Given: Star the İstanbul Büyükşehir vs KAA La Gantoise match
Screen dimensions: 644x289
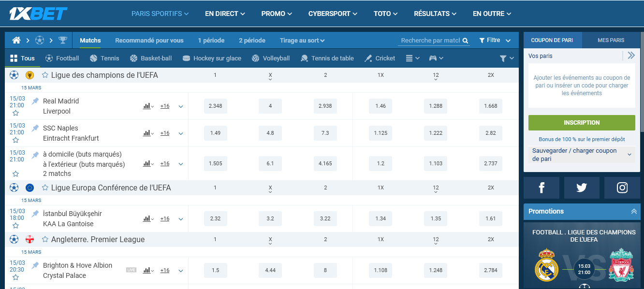Looking at the screenshot, I should [15, 226].
